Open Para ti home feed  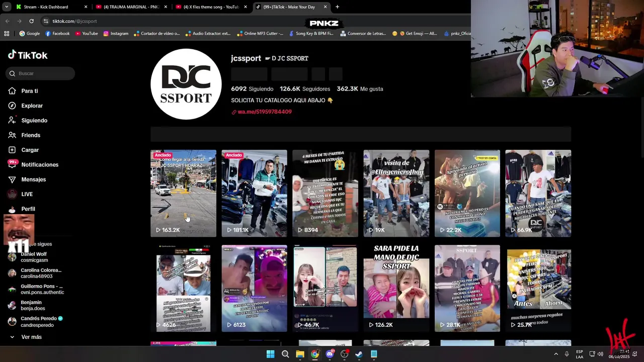pos(23,91)
